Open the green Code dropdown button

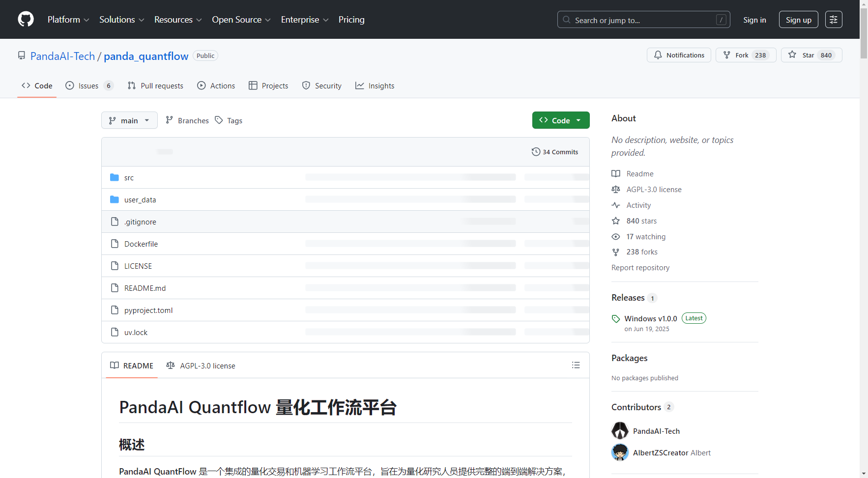click(x=561, y=120)
